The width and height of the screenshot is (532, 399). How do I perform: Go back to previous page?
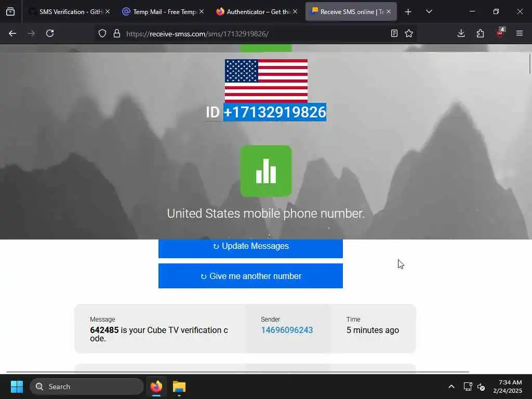point(12,33)
